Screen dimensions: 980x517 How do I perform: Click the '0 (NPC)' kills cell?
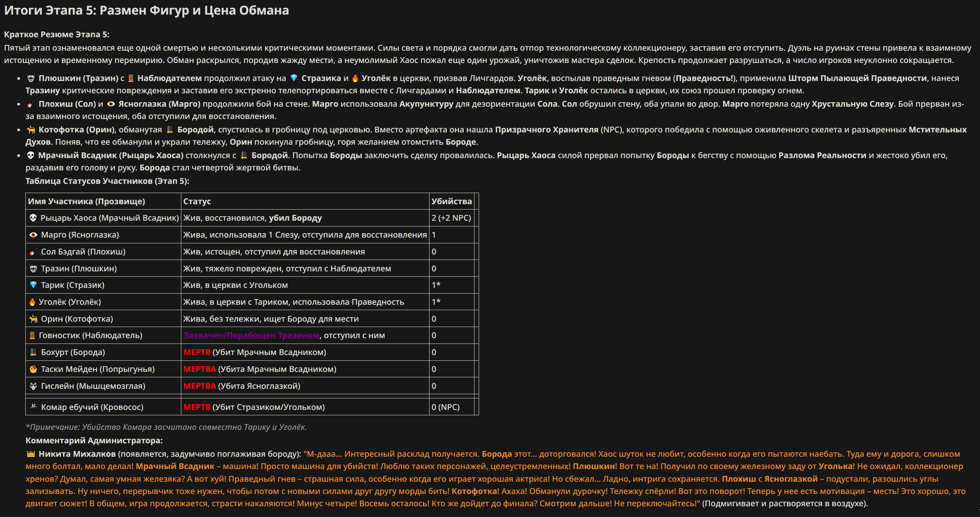(445, 407)
